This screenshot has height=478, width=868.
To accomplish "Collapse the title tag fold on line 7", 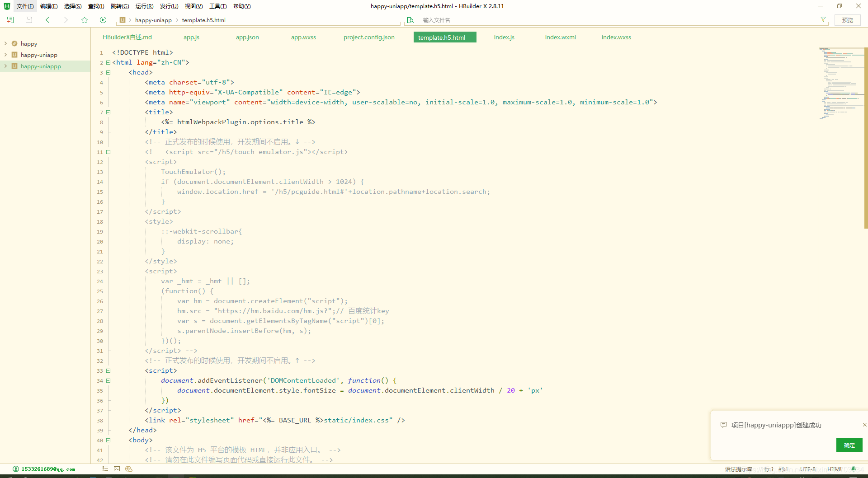I will (x=108, y=112).
